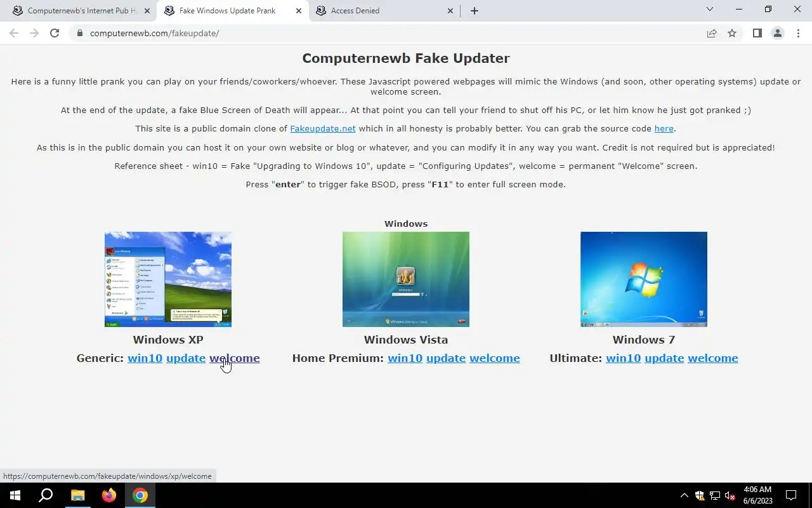The image size is (812, 508).
Task: Click the Chrome taskbar icon
Action: pos(140,495)
